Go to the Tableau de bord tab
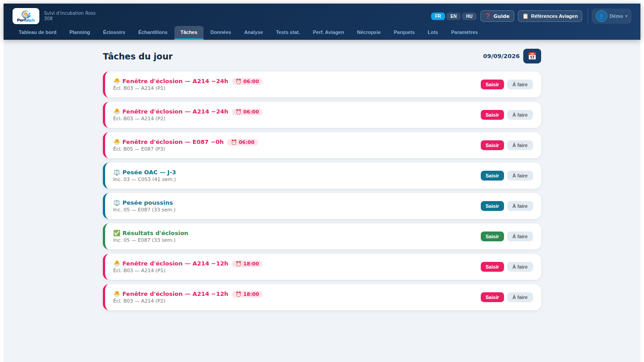The width and height of the screenshot is (644, 362). coord(38,32)
